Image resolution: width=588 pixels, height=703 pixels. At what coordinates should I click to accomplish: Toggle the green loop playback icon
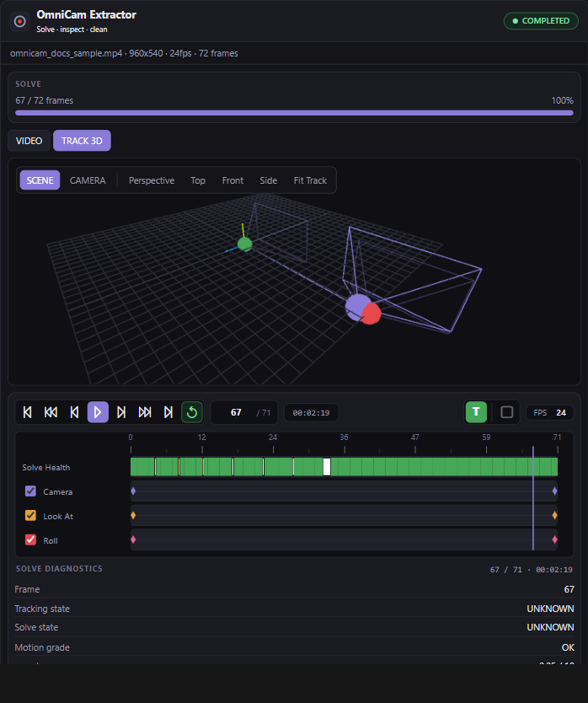[192, 412]
